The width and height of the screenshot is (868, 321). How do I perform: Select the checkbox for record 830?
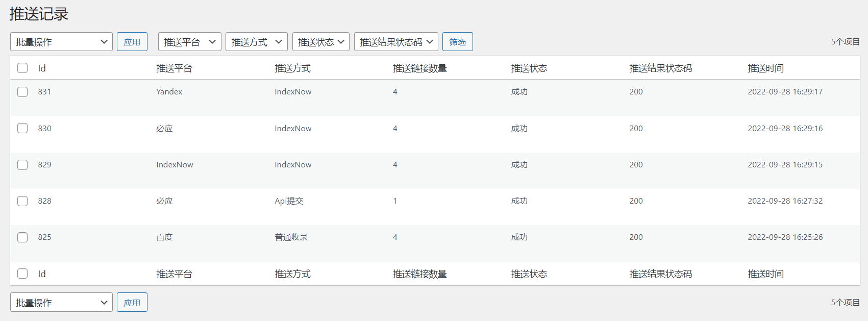[x=22, y=128]
